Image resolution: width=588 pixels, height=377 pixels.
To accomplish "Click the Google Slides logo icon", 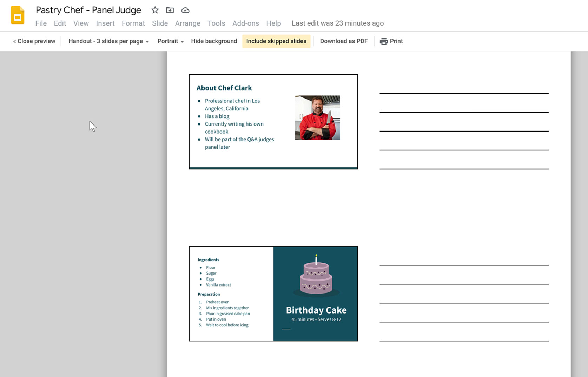I will (x=17, y=15).
